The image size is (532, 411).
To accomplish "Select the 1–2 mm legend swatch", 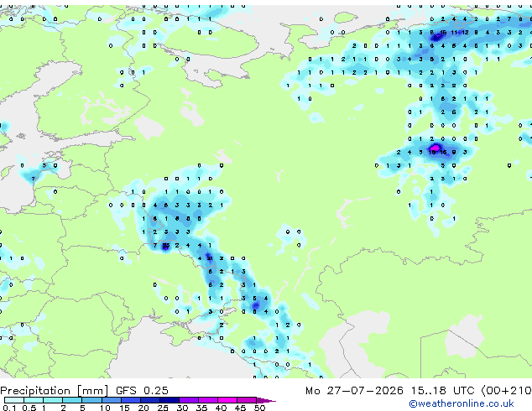I will (53, 400).
